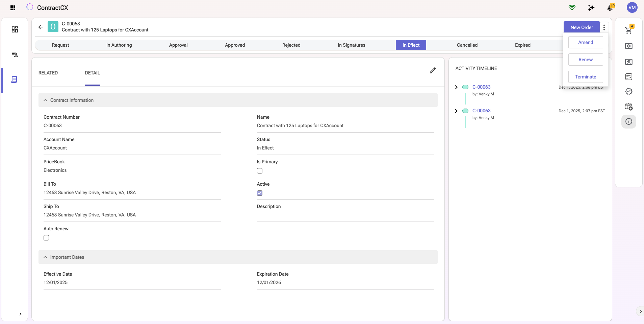The height and width of the screenshot is (324, 644).
Task: Disable the Active checkbox
Action: coord(260,193)
